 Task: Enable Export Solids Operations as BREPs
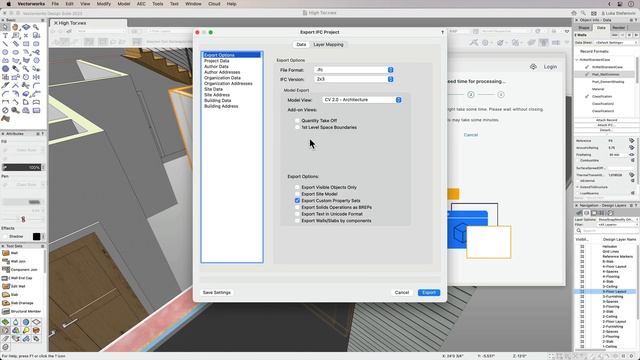297,207
